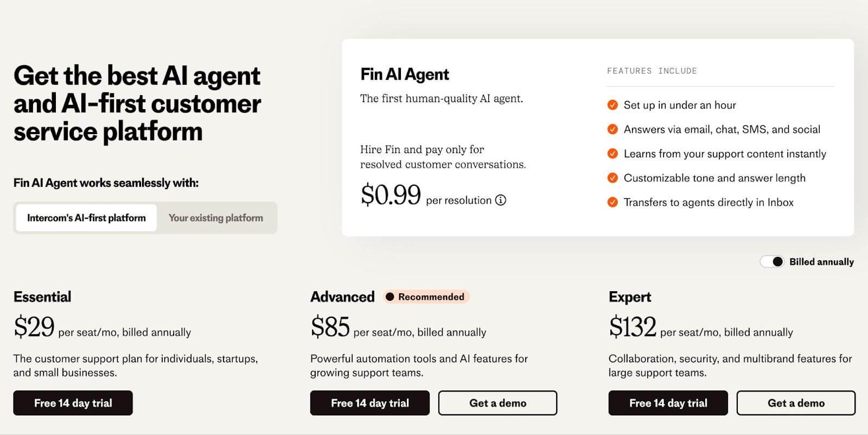Viewport: 868px width, 435px height.
Task: Start Advanced plan Free 14 day trial
Action: point(369,403)
